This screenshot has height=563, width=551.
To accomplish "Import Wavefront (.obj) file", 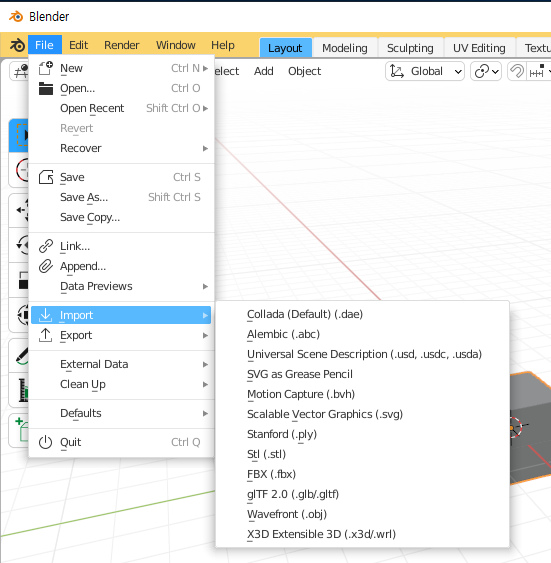I will (363, 514).
